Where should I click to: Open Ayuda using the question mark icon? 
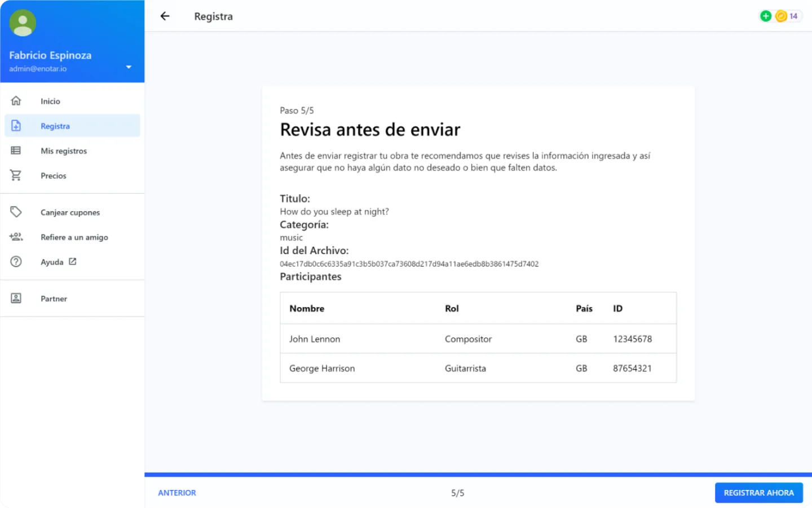pos(16,261)
